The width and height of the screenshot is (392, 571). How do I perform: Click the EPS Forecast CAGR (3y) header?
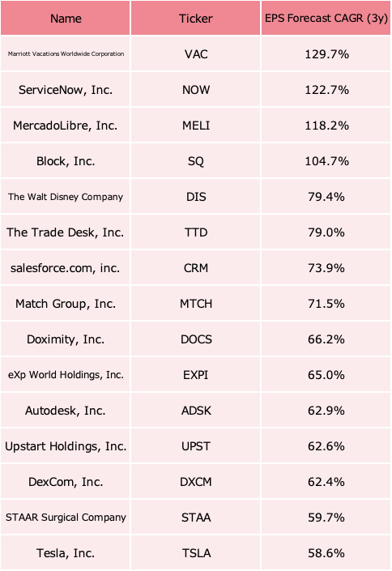pos(326,18)
